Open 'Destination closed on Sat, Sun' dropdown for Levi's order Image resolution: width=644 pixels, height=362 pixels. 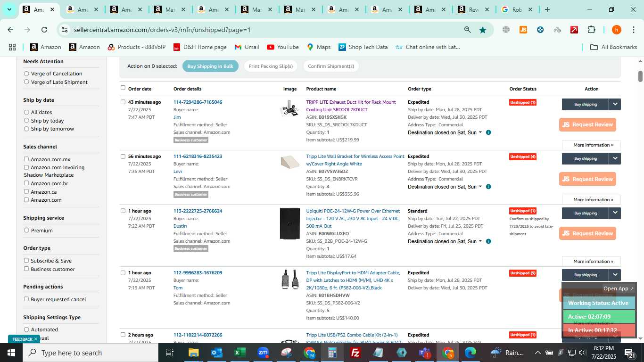(445, 187)
